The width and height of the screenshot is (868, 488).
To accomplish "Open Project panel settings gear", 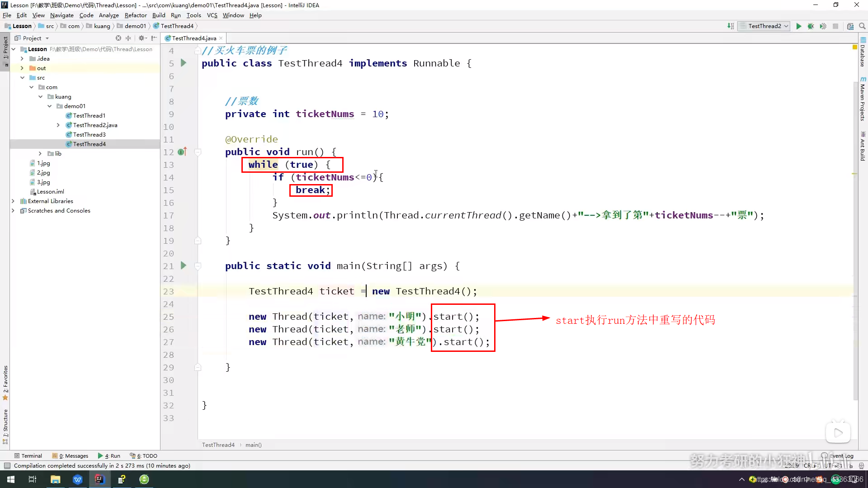I will pos(142,38).
